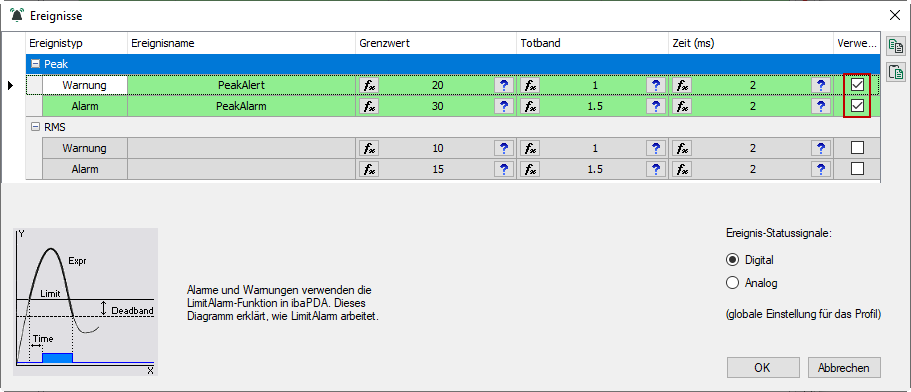Open Grenzwert function editor for RMS Alarm
Screen dimensions: 911x392
click(369, 169)
